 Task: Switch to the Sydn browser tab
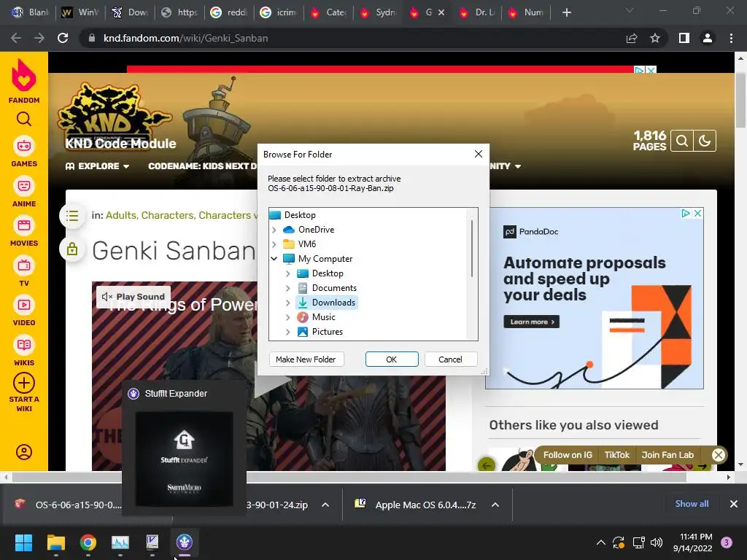(x=379, y=12)
